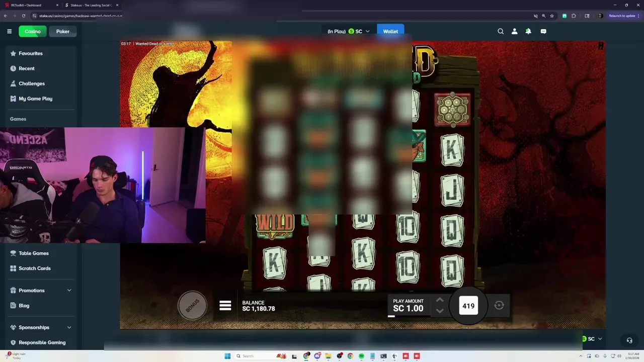This screenshot has height=362, width=644.
Task: Decrease play amount with down arrow
Action: [439, 311]
